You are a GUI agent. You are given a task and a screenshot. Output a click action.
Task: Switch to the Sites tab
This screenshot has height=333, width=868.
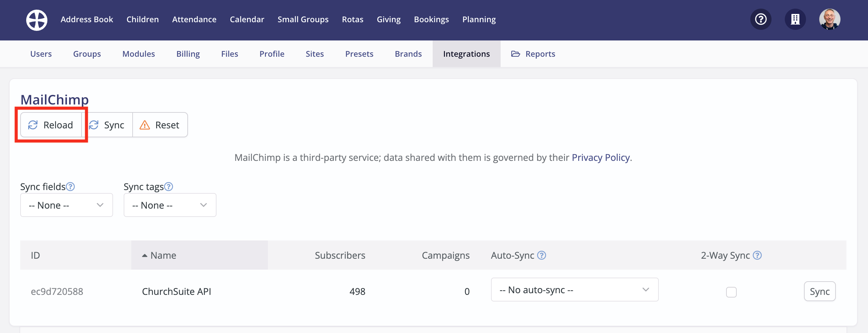(315, 54)
